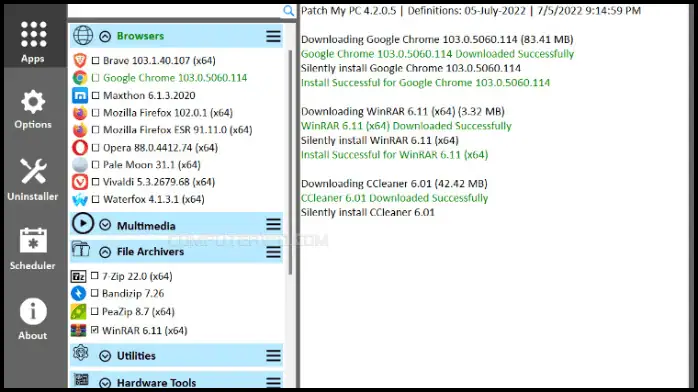
Task: Open the Hardware Tools hamburger menu
Action: [273, 382]
